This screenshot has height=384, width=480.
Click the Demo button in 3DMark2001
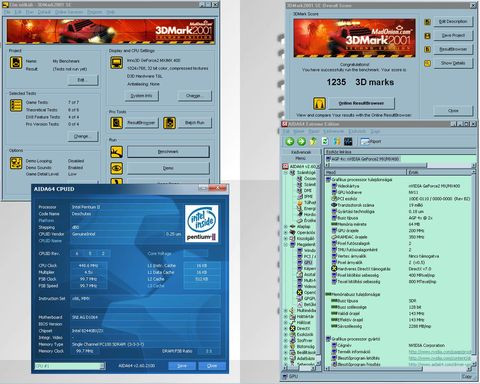click(168, 168)
